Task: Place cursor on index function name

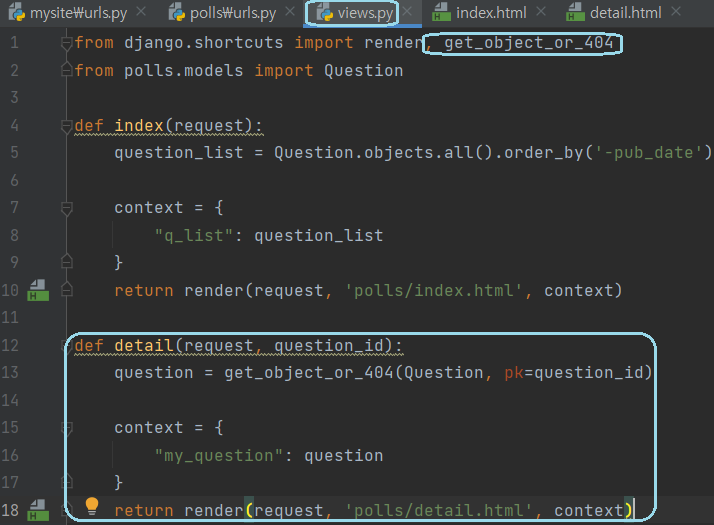Action: point(139,126)
